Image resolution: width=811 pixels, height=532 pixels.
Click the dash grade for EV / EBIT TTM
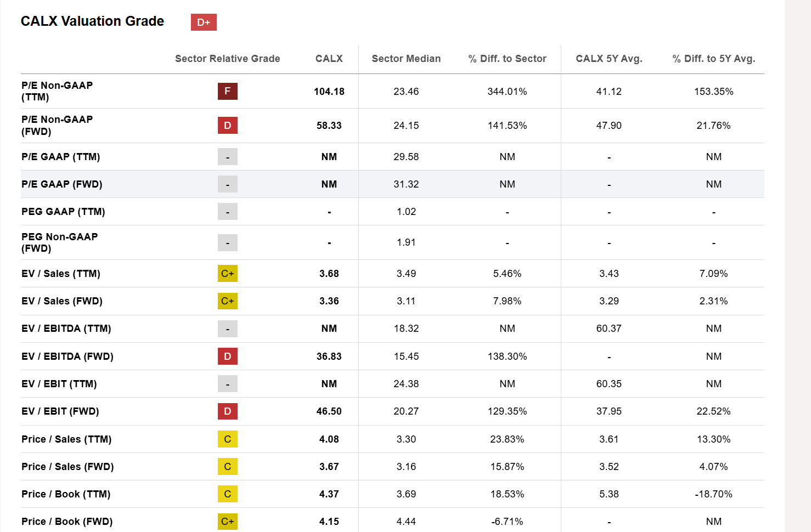point(227,383)
